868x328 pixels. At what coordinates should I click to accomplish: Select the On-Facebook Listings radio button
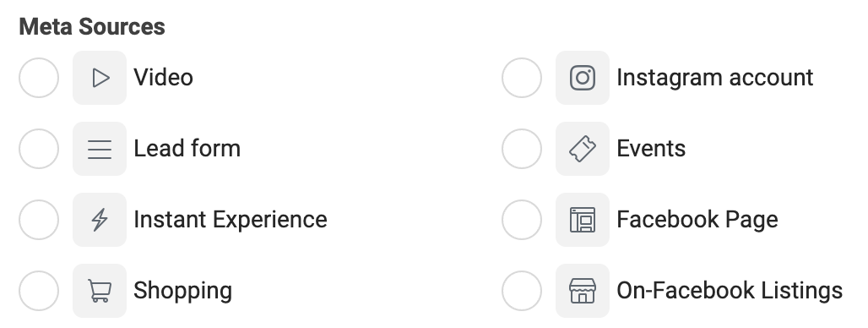522,290
